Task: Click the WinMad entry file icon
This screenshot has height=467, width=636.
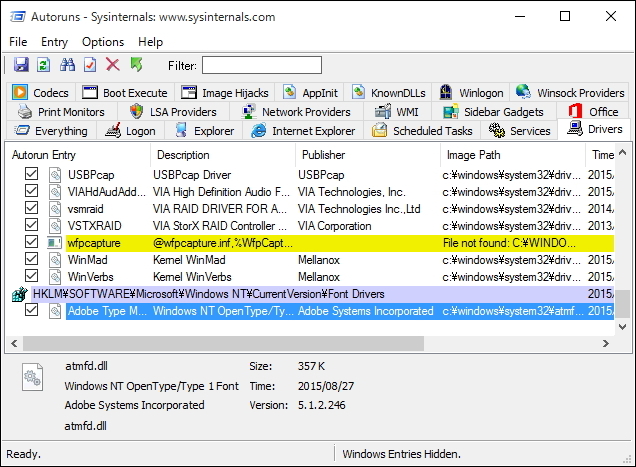Action: coord(55,260)
